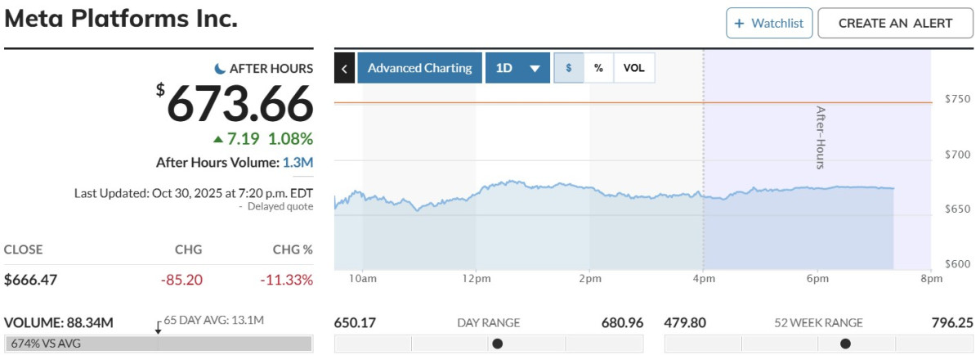
Task: Click the green up-triangle change indicator
Action: point(217,138)
